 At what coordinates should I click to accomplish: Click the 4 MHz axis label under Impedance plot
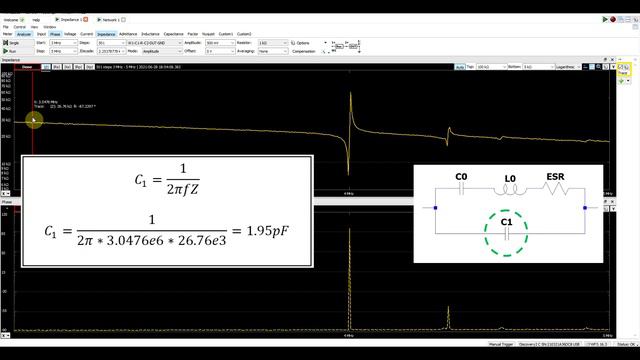tap(349, 193)
